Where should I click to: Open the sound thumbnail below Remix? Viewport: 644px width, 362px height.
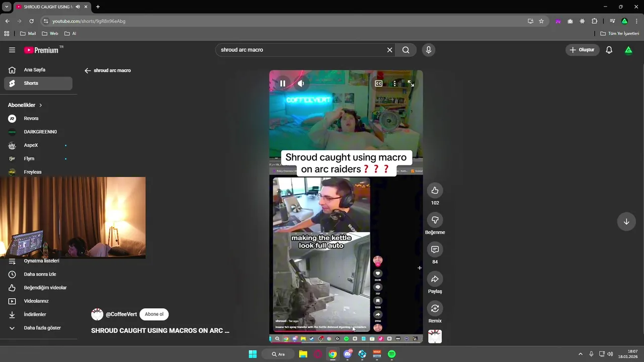tap(435, 337)
